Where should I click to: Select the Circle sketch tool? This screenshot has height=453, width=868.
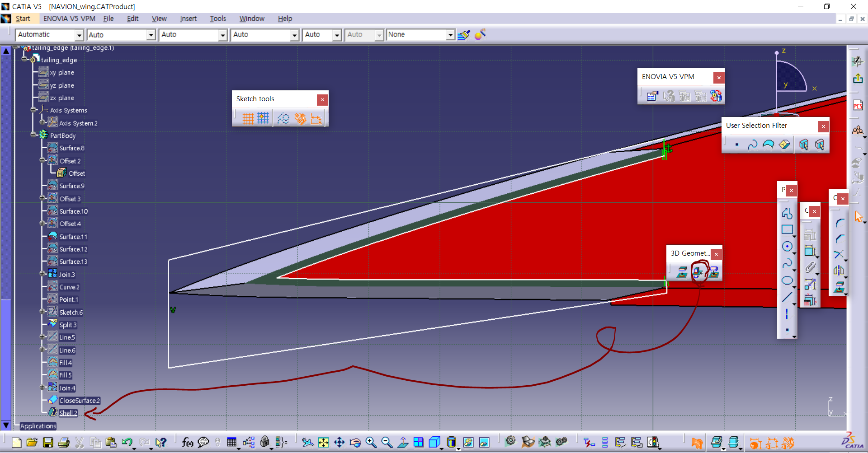pos(787,246)
